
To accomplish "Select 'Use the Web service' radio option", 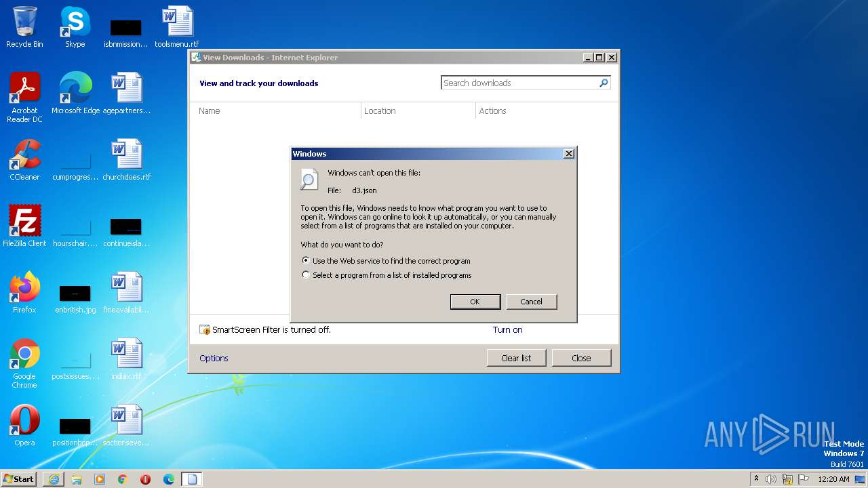I will (x=306, y=261).
